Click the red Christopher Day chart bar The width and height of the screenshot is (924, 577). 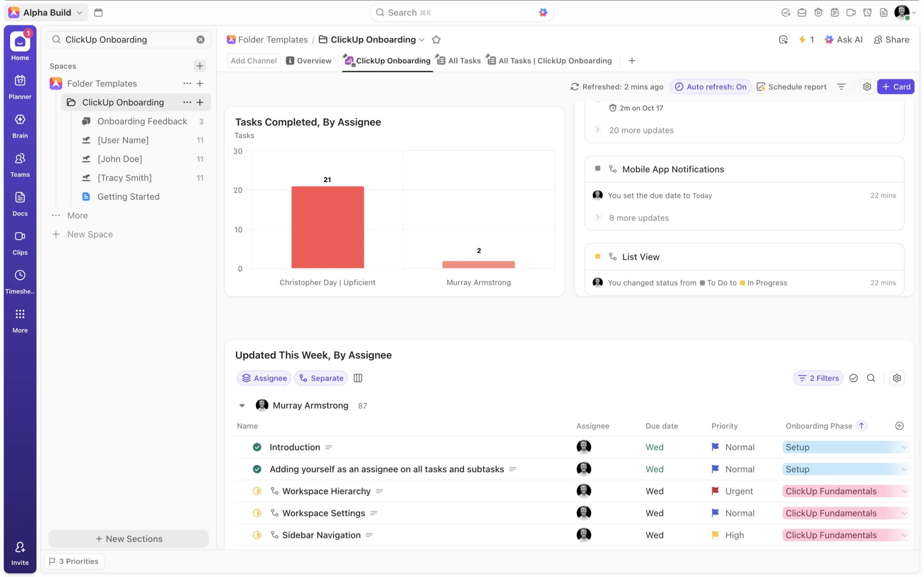point(328,227)
